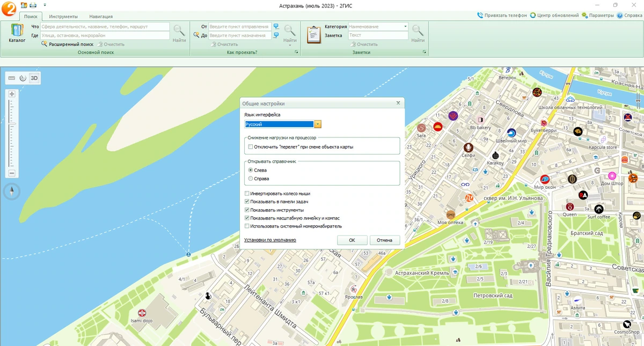Focus the От departure input field
The width and height of the screenshot is (644, 346).
pos(239,26)
